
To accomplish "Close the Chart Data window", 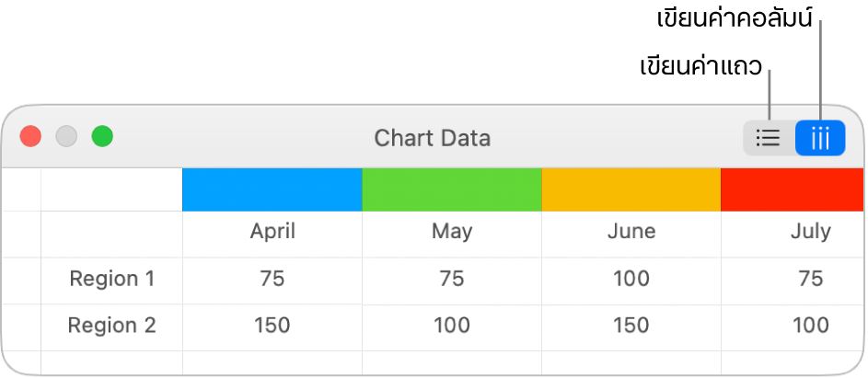I will coord(31,137).
